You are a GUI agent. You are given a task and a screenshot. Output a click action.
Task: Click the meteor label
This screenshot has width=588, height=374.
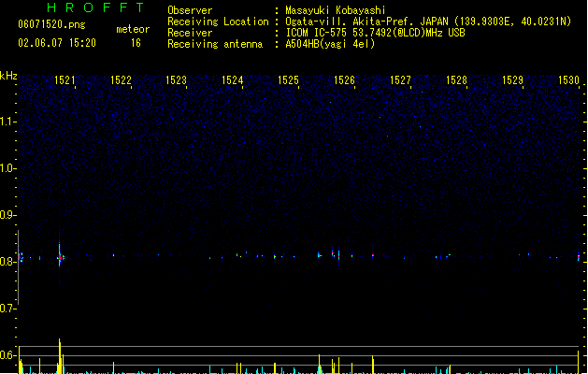(x=133, y=29)
